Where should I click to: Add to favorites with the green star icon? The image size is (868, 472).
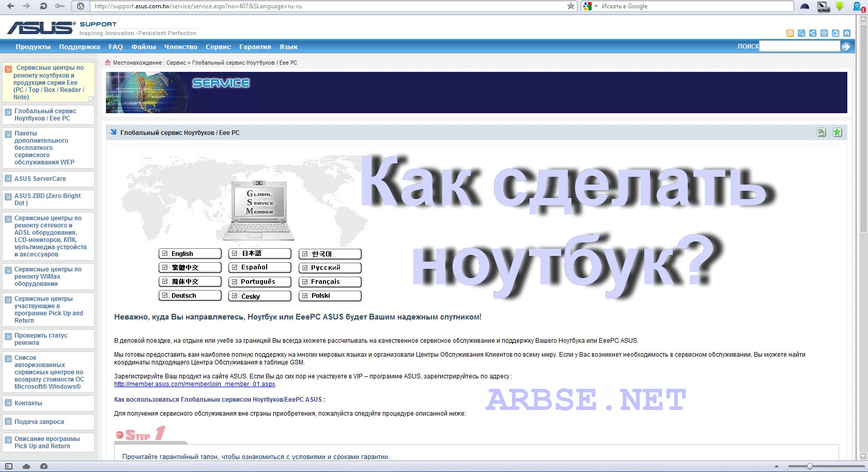[x=838, y=132]
